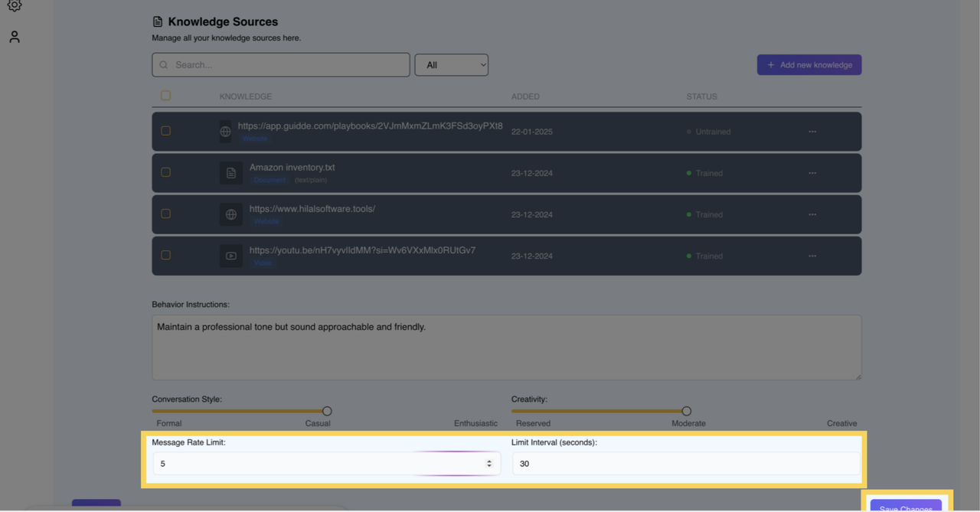Click the settings gear icon in sidebar
Viewport: 980px width, 512px height.
click(x=15, y=5)
